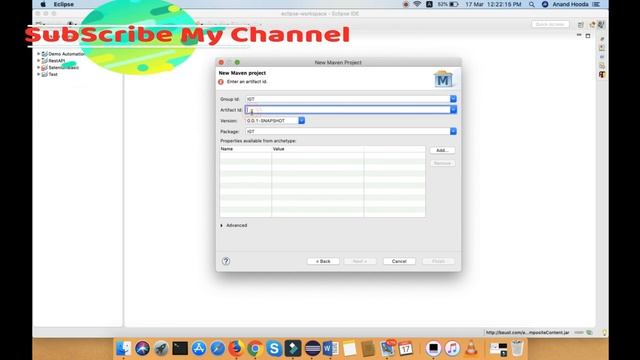640x360 pixels.
Task: Open Trash in the dock
Action: tap(517, 348)
